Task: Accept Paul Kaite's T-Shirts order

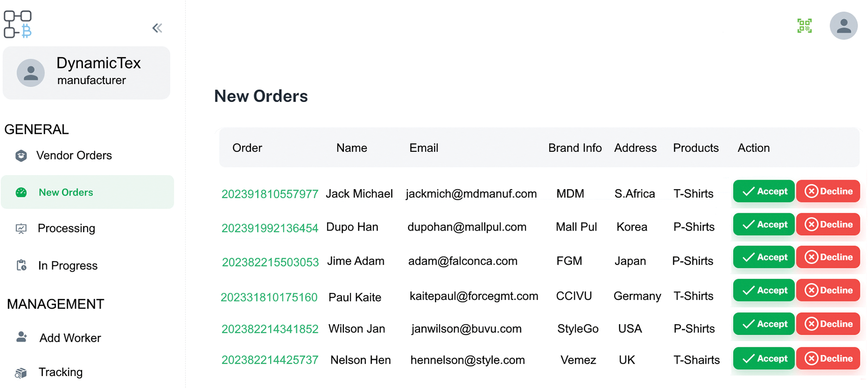Action: click(x=763, y=290)
